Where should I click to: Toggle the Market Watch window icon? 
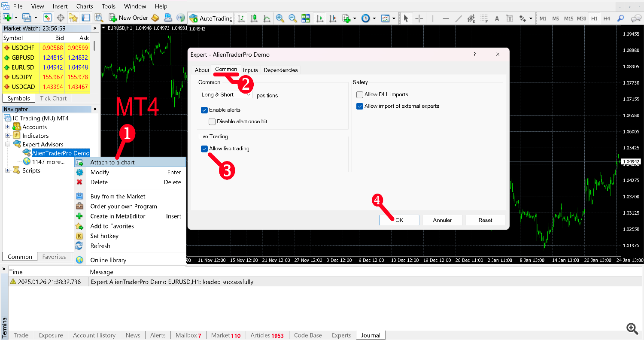coord(48,18)
